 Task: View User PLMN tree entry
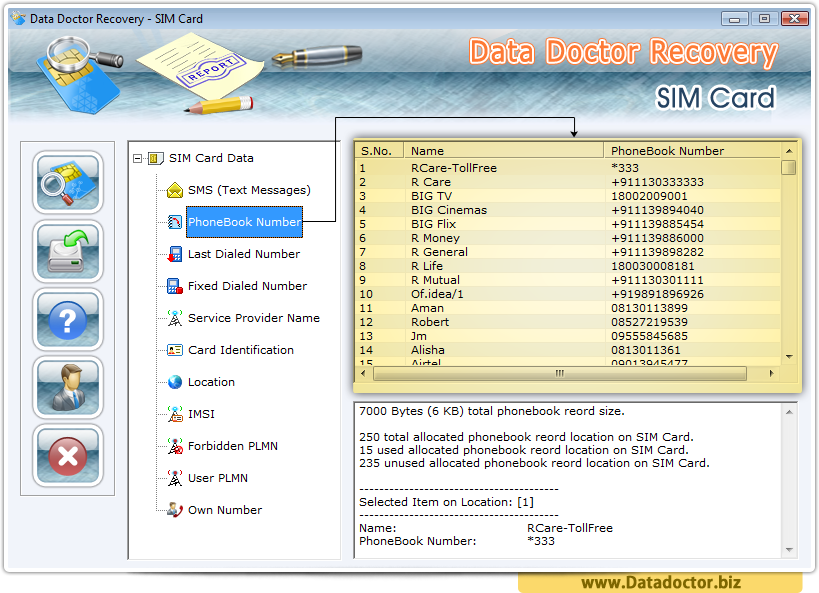(218, 478)
